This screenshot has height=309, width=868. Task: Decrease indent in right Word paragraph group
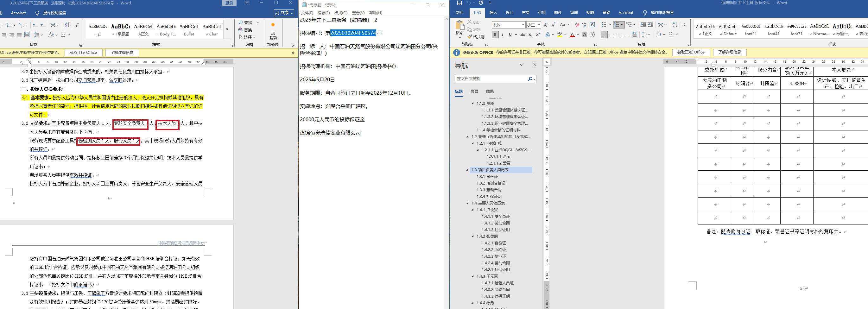coord(643,25)
